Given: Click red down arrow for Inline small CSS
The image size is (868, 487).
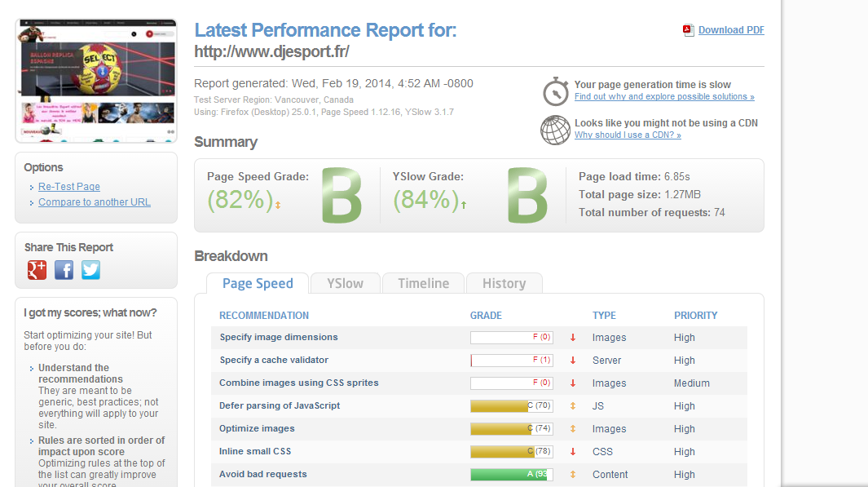Looking at the screenshot, I should coord(573,452).
